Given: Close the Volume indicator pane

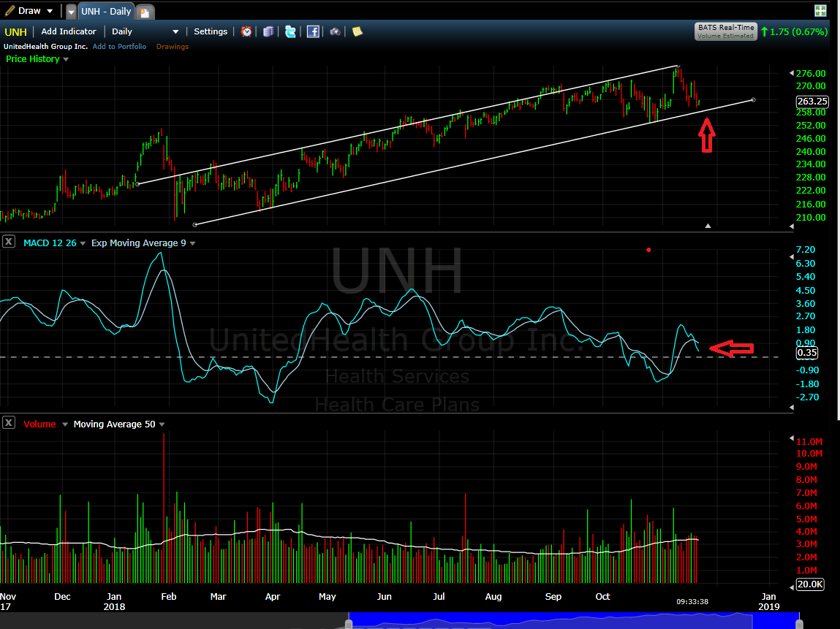Looking at the screenshot, I should pyautogui.click(x=9, y=423).
